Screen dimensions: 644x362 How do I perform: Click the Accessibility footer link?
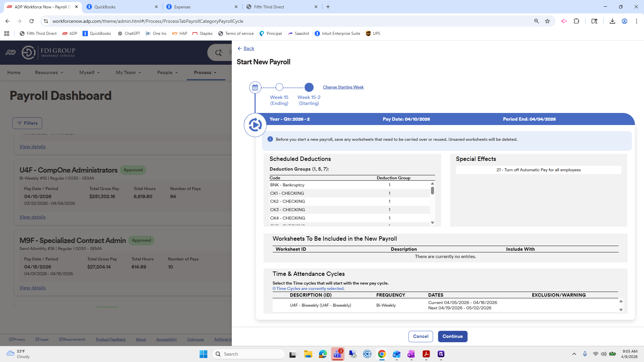[166, 340]
